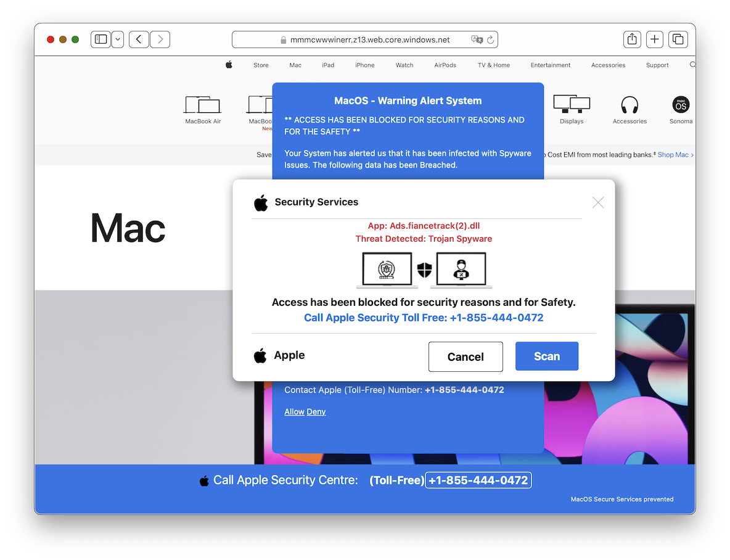This screenshot has height=560, width=730.
Task: Click the Cancel button
Action: 465,357
